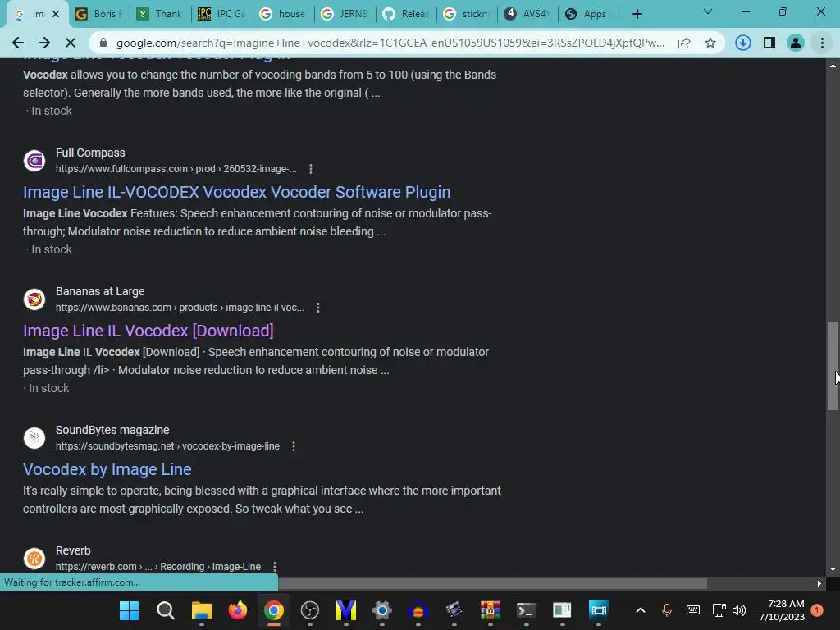Open Reverb result options menu

click(x=275, y=567)
